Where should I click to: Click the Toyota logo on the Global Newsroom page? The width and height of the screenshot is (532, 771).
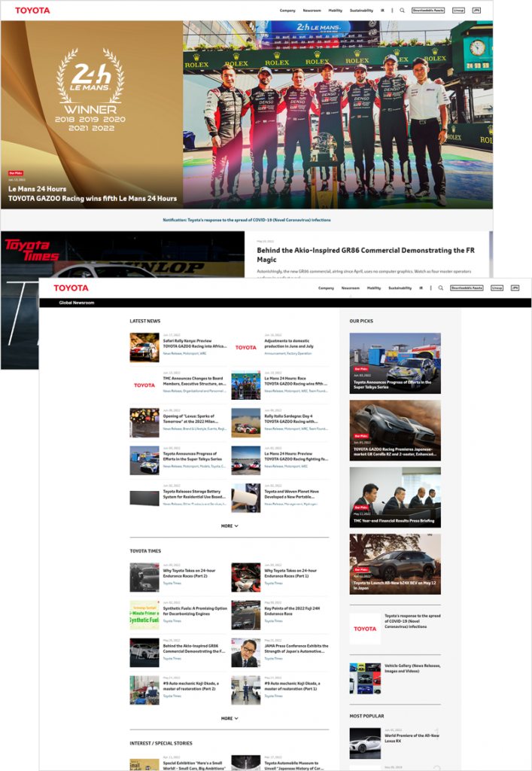[71, 288]
